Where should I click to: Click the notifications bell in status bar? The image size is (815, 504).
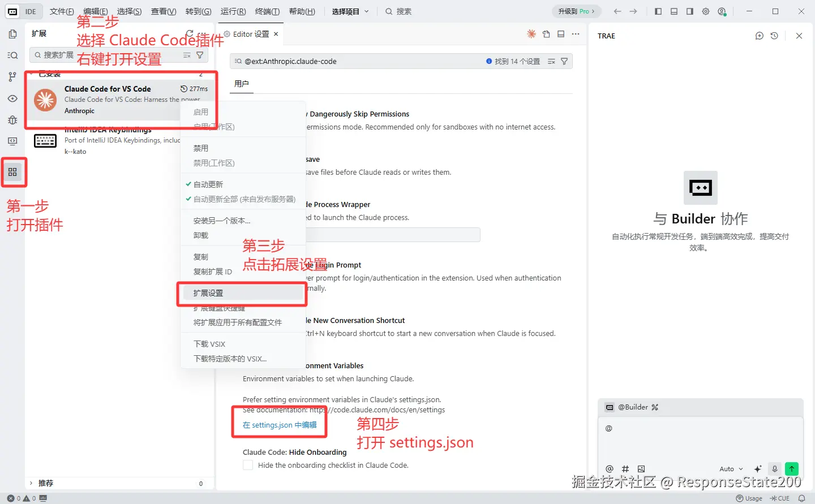(x=801, y=498)
